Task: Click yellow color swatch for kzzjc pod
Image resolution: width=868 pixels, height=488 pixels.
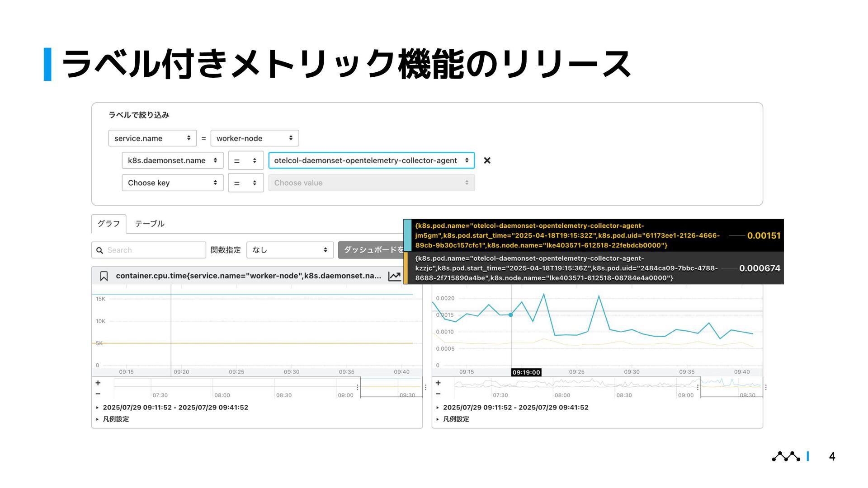Action: point(406,268)
